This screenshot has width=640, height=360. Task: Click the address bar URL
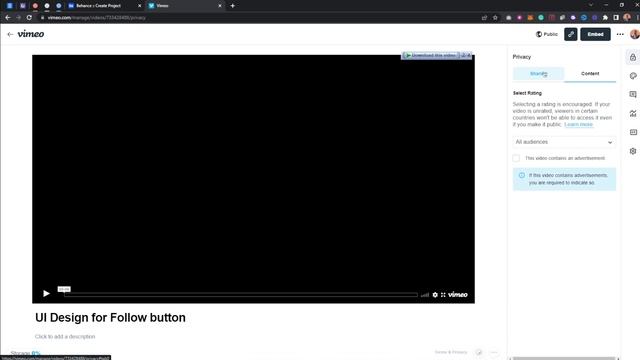tap(97, 18)
